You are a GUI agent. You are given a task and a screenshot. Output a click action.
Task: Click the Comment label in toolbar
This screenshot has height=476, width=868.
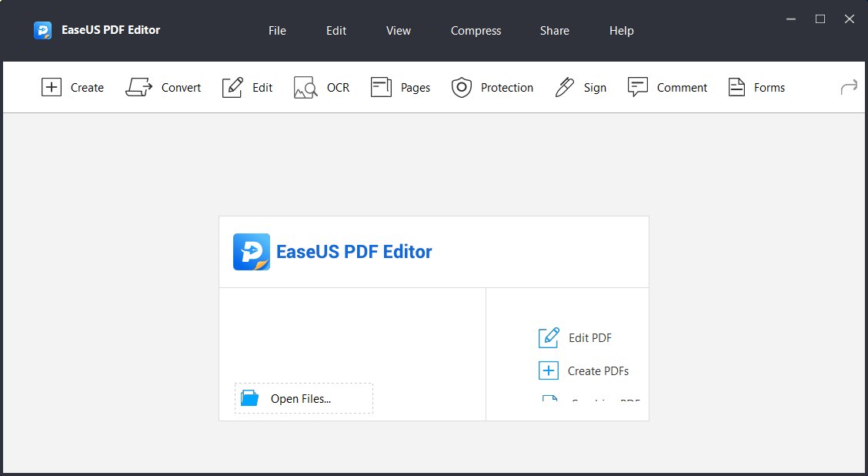(x=682, y=88)
